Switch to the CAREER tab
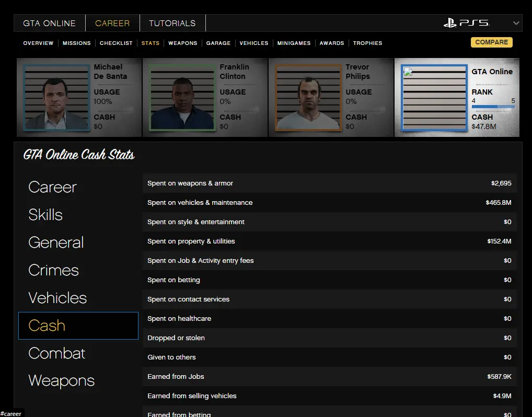 click(112, 23)
